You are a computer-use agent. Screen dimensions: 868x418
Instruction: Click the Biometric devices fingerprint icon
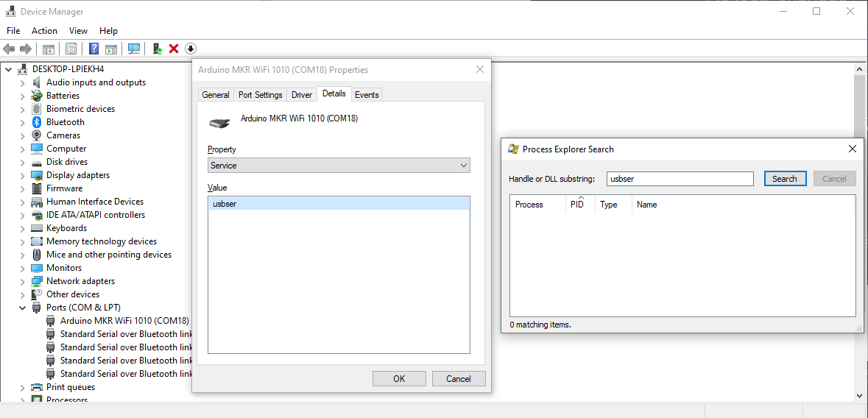pyautogui.click(x=37, y=109)
